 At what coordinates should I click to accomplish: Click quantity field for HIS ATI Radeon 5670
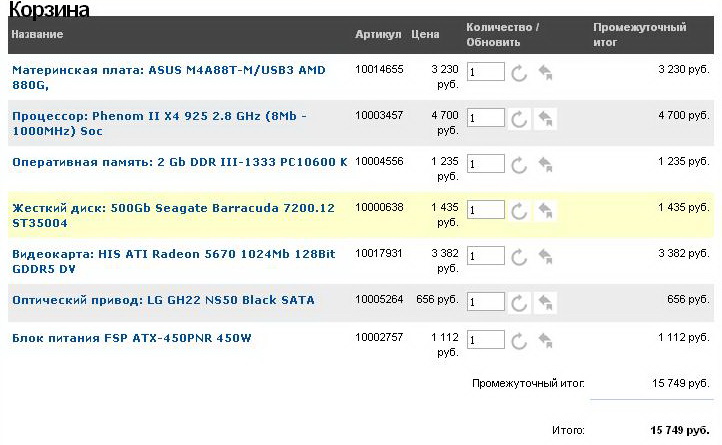[x=485, y=256]
